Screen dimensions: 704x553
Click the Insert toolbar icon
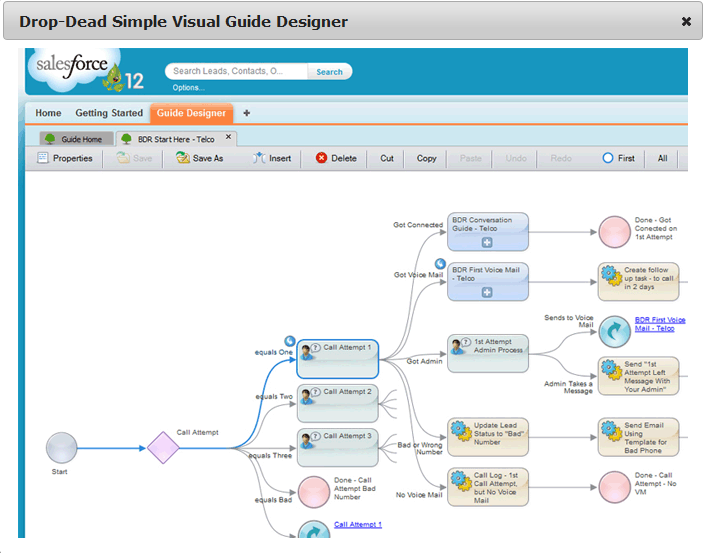[258, 158]
